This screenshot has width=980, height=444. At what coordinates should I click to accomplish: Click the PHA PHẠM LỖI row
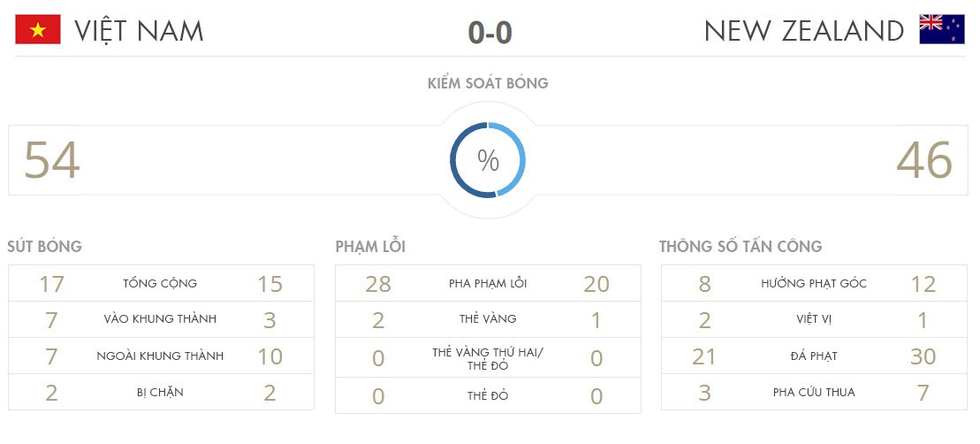point(488,284)
